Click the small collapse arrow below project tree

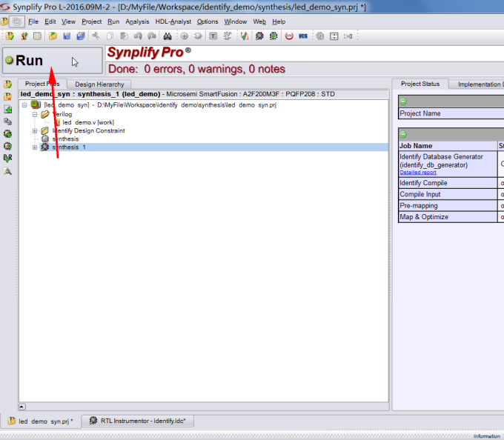[21, 407]
